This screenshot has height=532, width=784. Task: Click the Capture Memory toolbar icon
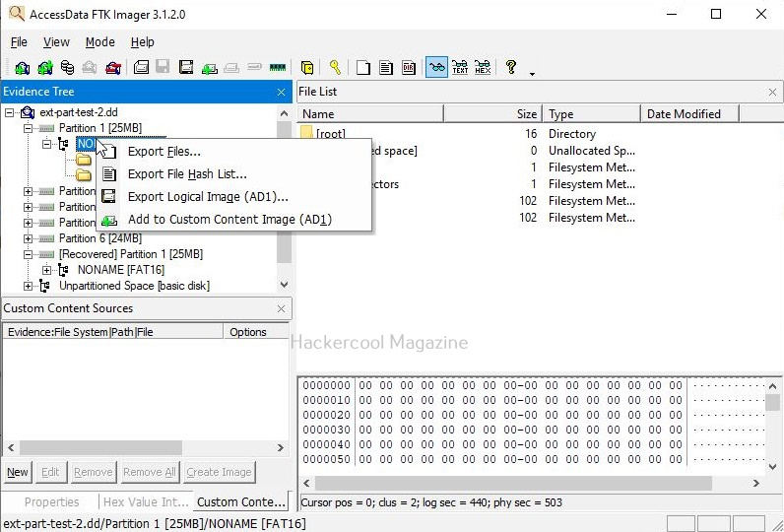278,68
